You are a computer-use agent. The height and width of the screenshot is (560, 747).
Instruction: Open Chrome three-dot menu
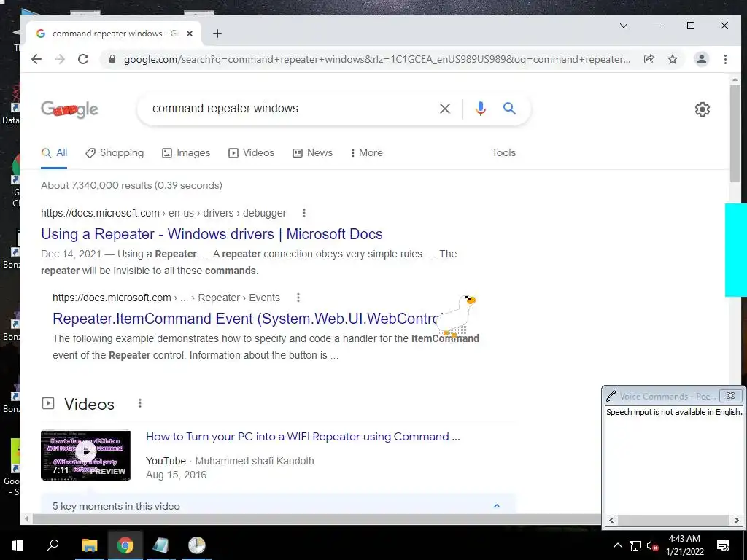pos(725,59)
